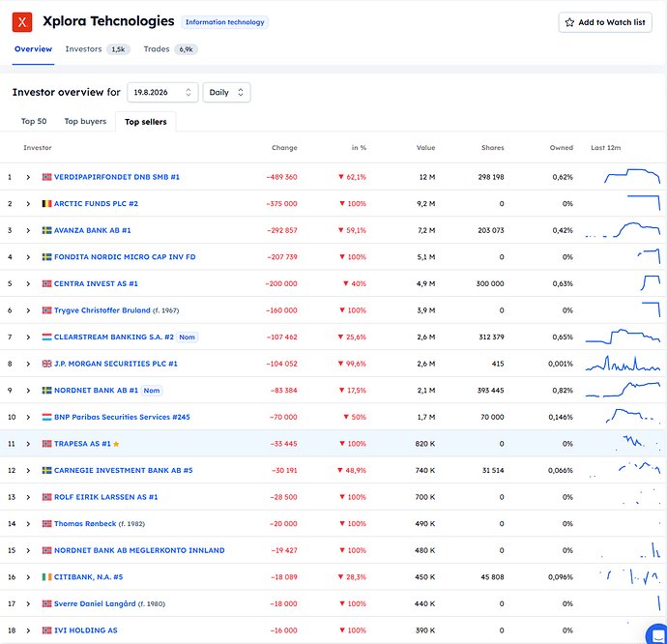This screenshot has width=667, height=644.
Task: Select the Top 50 tab
Action: coord(34,121)
